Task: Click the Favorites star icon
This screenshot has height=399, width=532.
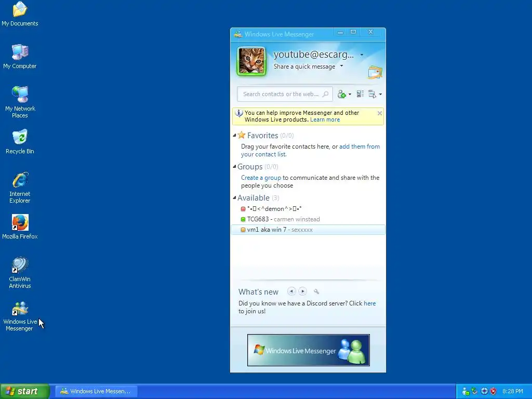Action: [x=241, y=135]
